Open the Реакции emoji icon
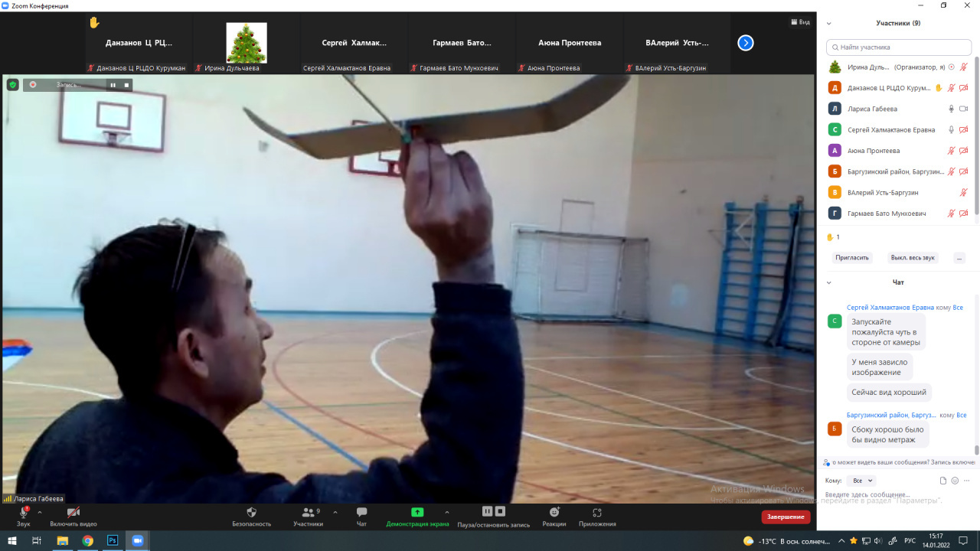This screenshot has width=980, height=551. coord(554,513)
